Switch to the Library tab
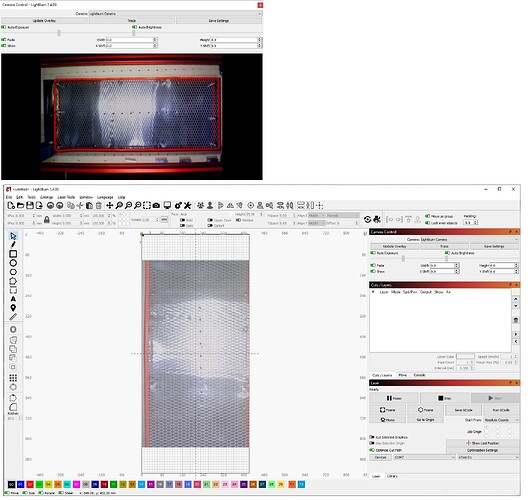This screenshot has width=528, height=500. pyautogui.click(x=392, y=476)
